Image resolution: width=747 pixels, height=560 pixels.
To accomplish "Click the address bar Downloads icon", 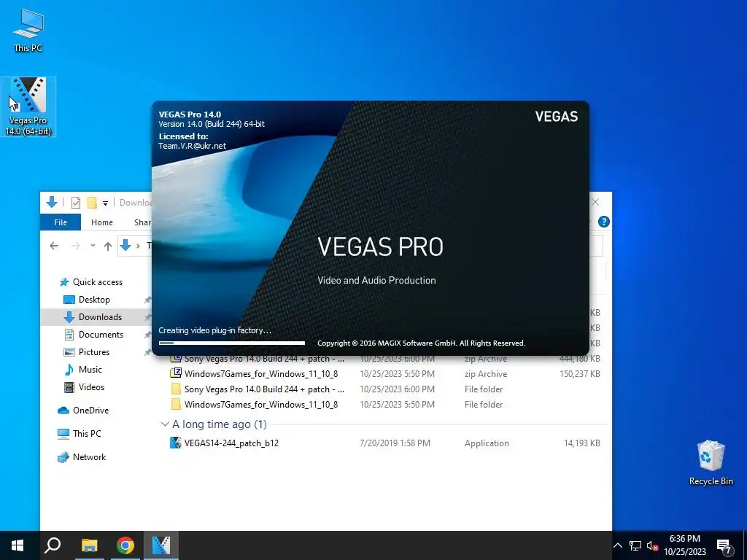I will [x=125, y=245].
